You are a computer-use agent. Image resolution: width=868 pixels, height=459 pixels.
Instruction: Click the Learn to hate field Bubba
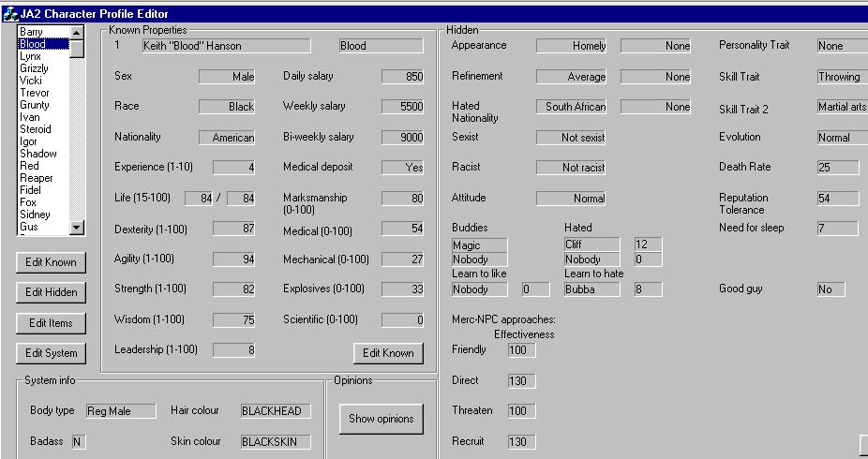point(591,289)
